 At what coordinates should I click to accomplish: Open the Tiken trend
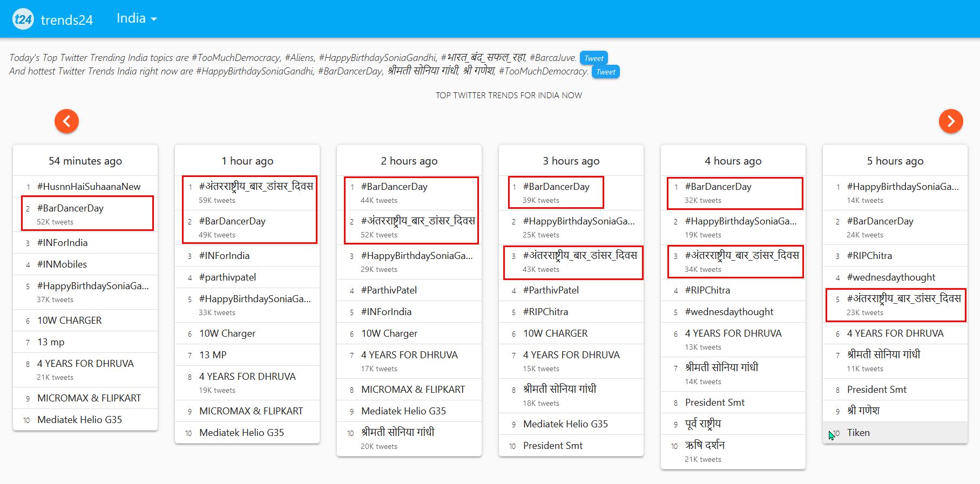pyautogui.click(x=859, y=433)
